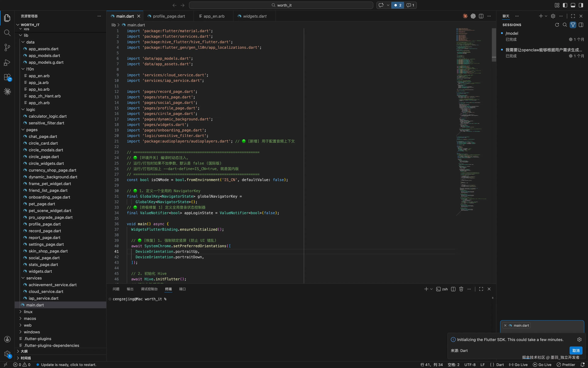Open the Extensions view with badge 2

pyautogui.click(x=7, y=77)
